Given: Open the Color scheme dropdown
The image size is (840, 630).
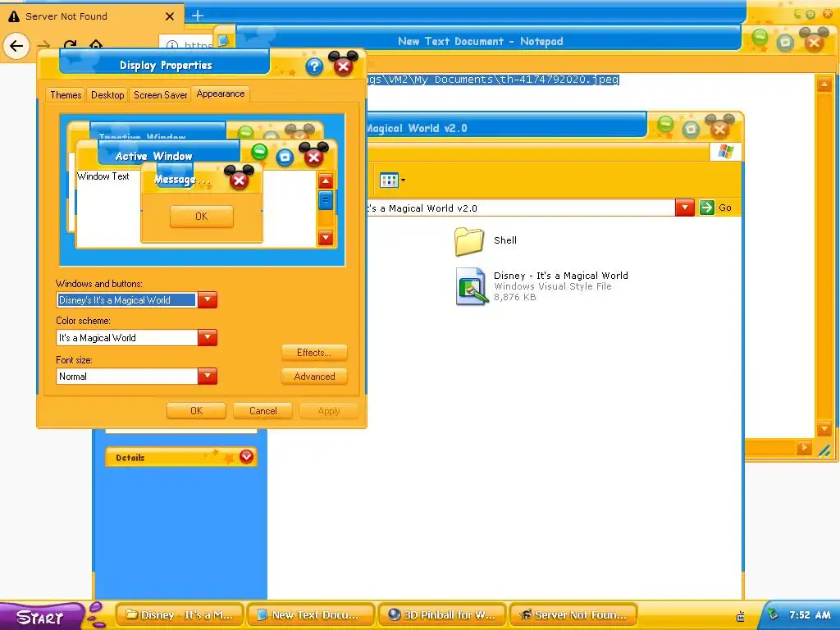Looking at the screenshot, I should (208, 338).
